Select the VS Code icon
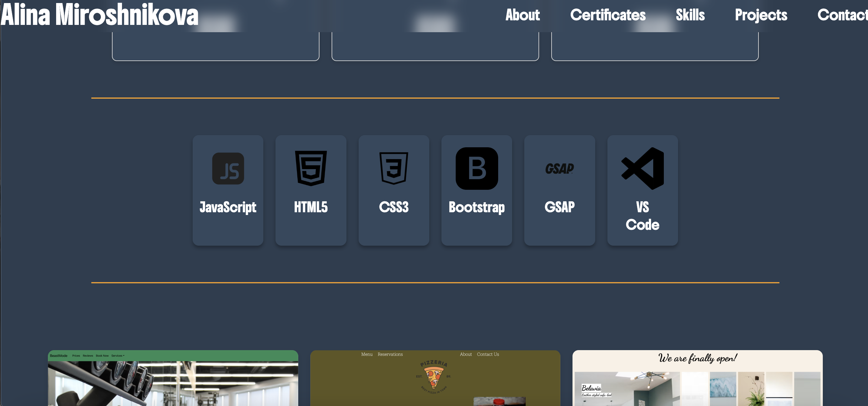The image size is (868, 406). point(642,169)
